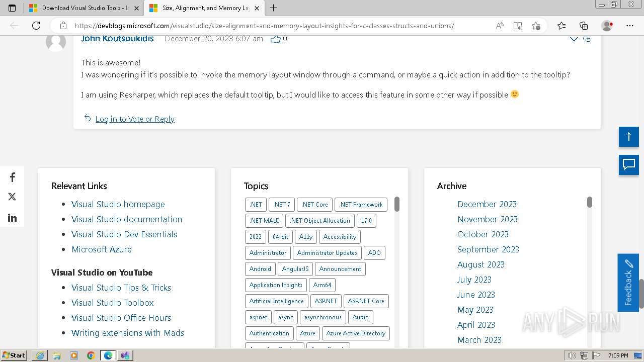Open the September 2023 archive
Screen dimensions: 644x362
pyautogui.click(x=488, y=249)
